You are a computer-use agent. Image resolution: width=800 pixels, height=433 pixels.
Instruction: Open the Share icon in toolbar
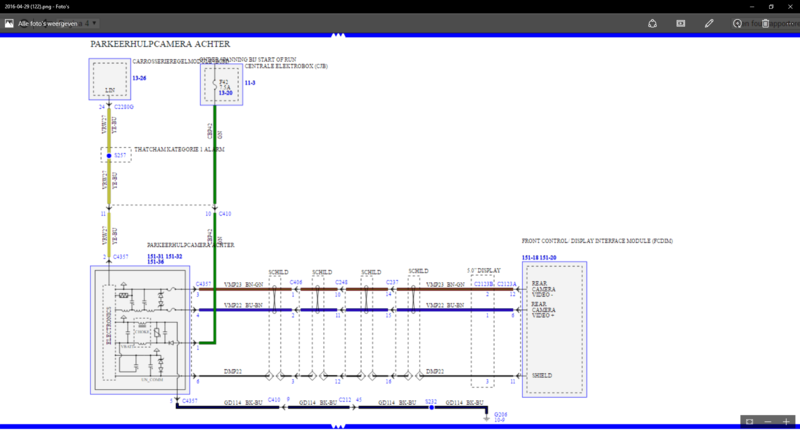pos(651,21)
